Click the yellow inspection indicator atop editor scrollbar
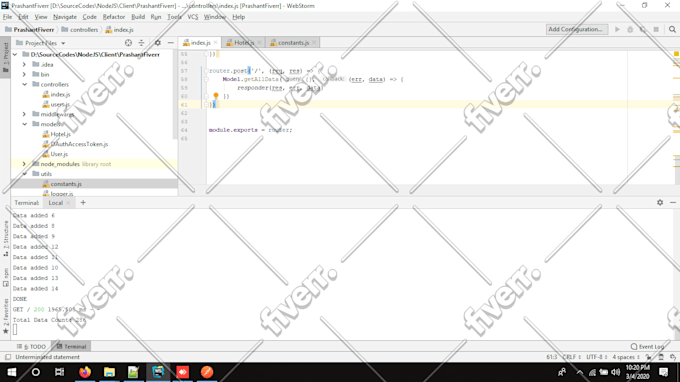The image size is (680, 382). pos(676,54)
